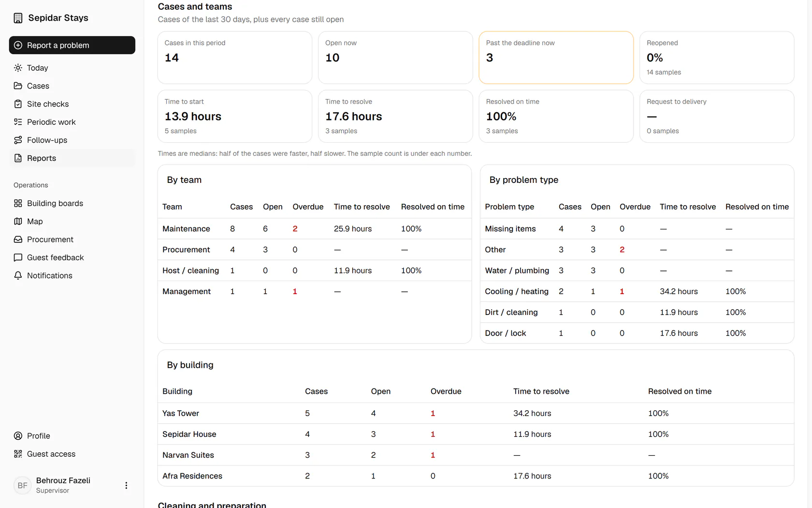
Task: Click the route icon beside Follow-ups
Action: (x=18, y=140)
